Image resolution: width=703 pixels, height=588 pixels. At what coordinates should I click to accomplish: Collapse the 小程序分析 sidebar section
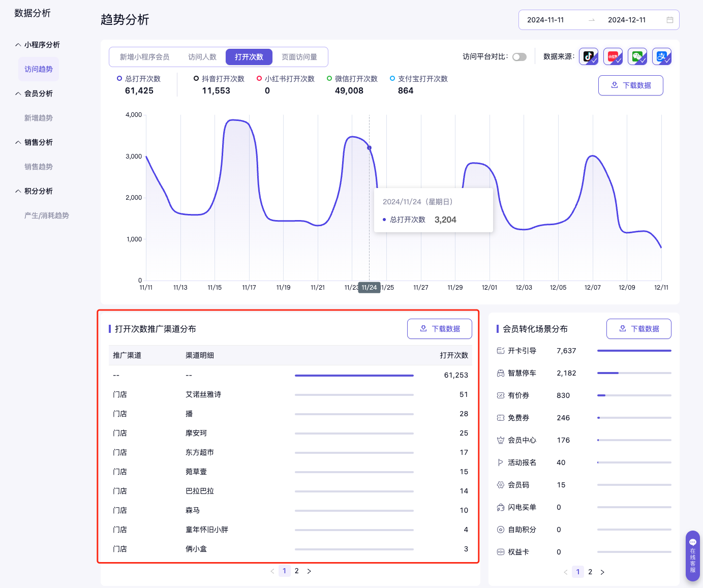[18, 45]
